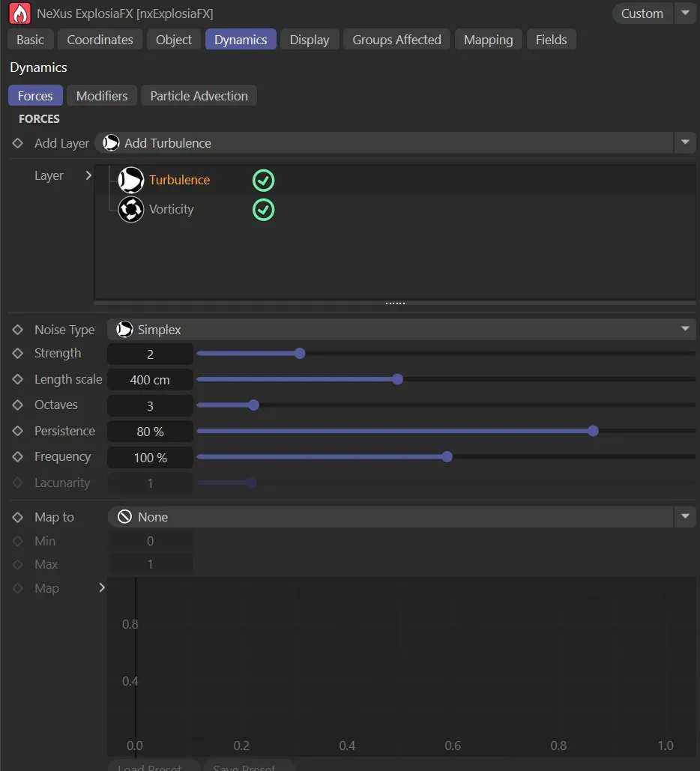Toggle the green checkmark on Vorticity
Image resolution: width=700 pixels, height=771 pixels.
point(263,210)
